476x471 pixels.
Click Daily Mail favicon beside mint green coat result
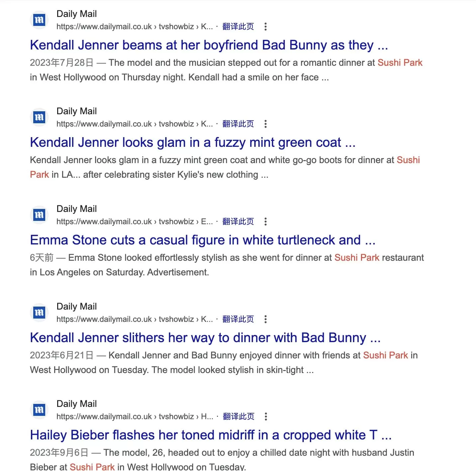pyautogui.click(x=39, y=117)
